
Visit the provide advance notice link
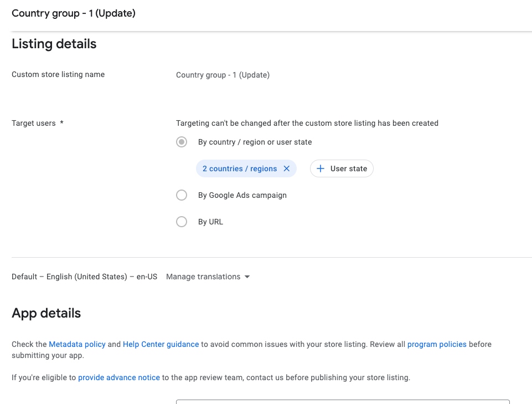coord(118,377)
